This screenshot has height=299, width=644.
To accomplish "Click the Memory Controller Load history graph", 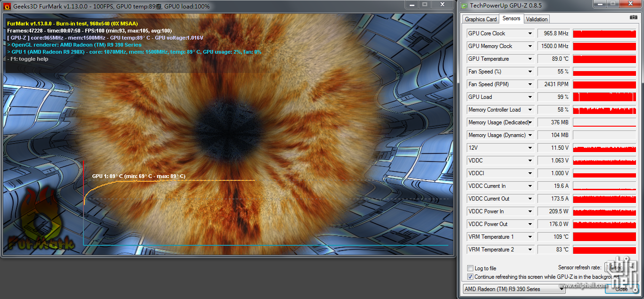I will [x=604, y=110].
